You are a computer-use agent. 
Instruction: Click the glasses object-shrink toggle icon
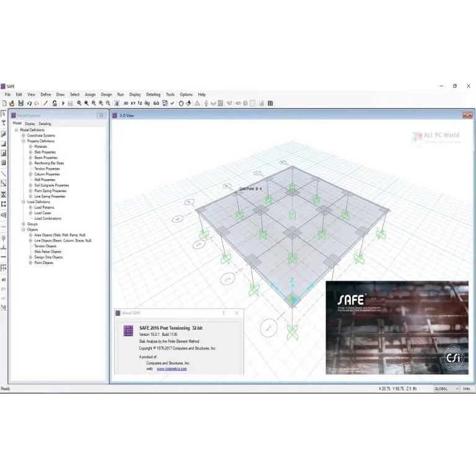(156, 104)
